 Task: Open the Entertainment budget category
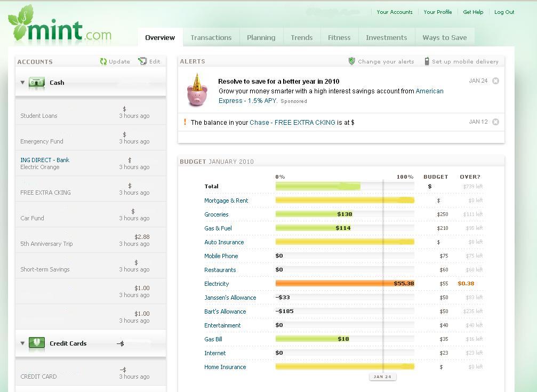222,325
